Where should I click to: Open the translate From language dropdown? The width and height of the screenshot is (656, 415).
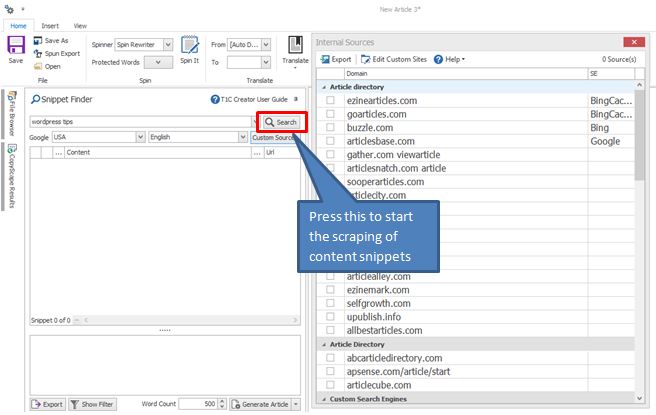coord(266,44)
